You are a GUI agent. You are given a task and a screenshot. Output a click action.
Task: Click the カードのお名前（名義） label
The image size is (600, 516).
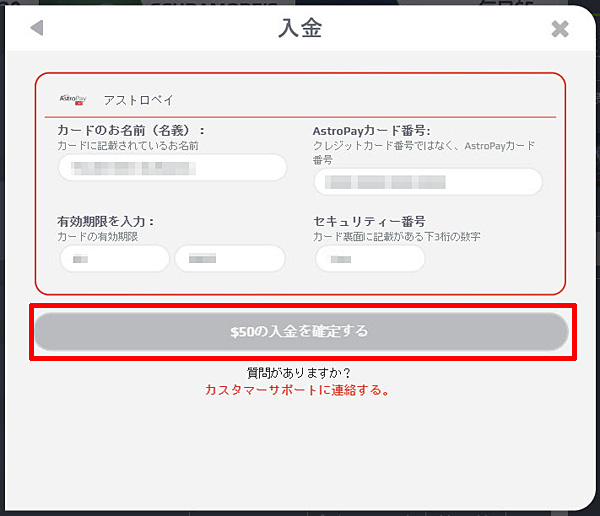(131, 131)
